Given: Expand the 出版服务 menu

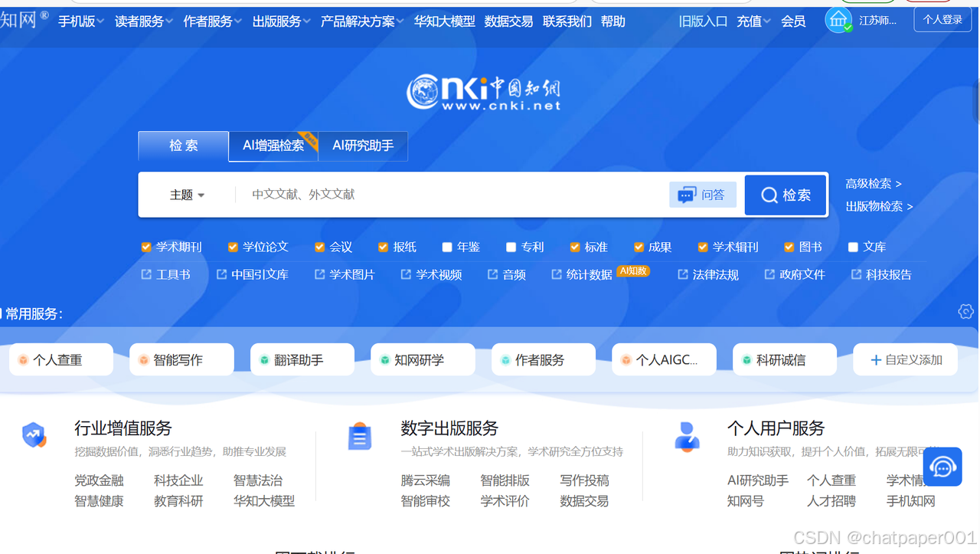Looking at the screenshot, I should (282, 21).
